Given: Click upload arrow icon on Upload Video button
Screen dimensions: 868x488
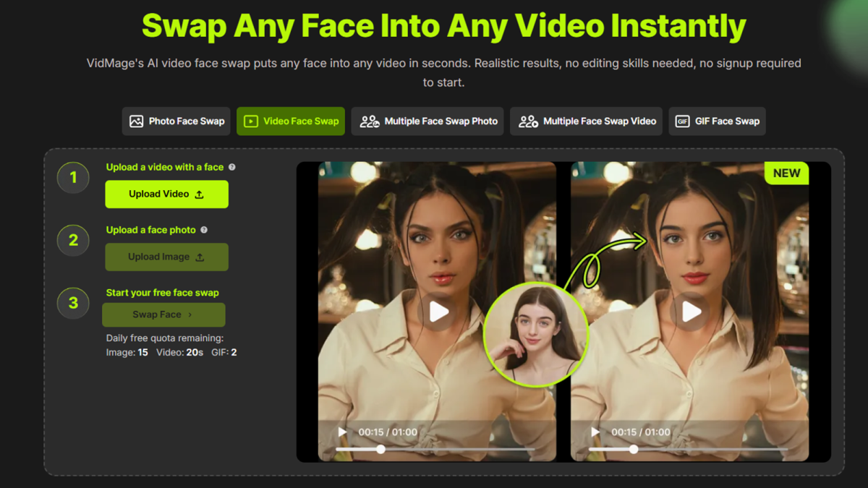Looking at the screenshot, I should pyautogui.click(x=200, y=194).
